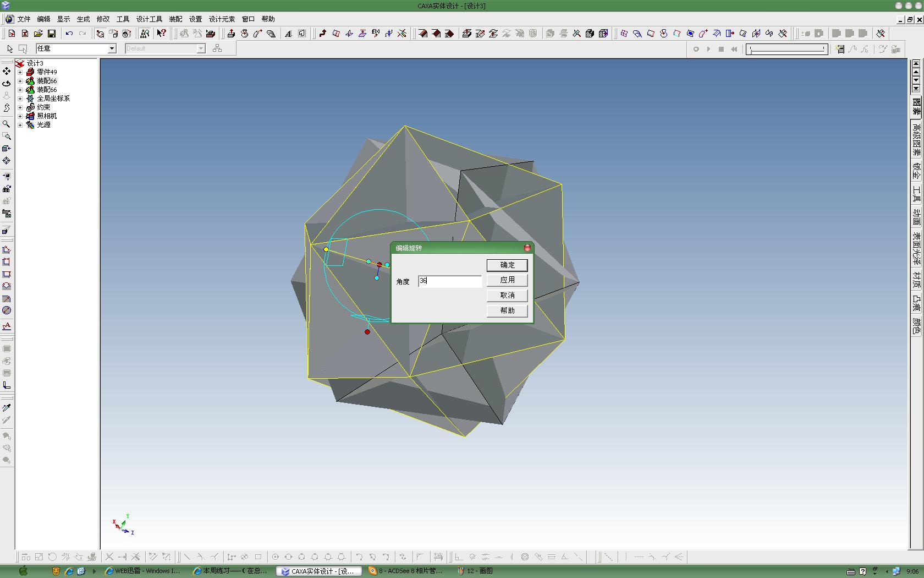The height and width of the screenshot is (578, 924).
Task: Click the spin feature toolbar icon
Action: (x=244, y=34)
